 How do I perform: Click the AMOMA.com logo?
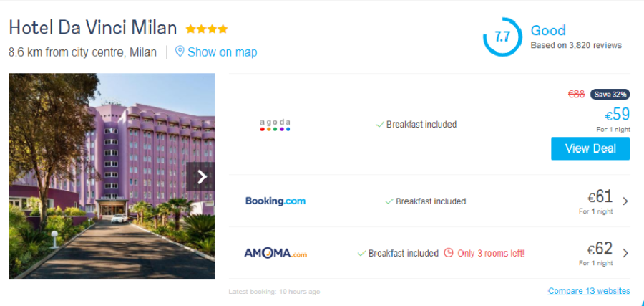click(x=275, y=253)
